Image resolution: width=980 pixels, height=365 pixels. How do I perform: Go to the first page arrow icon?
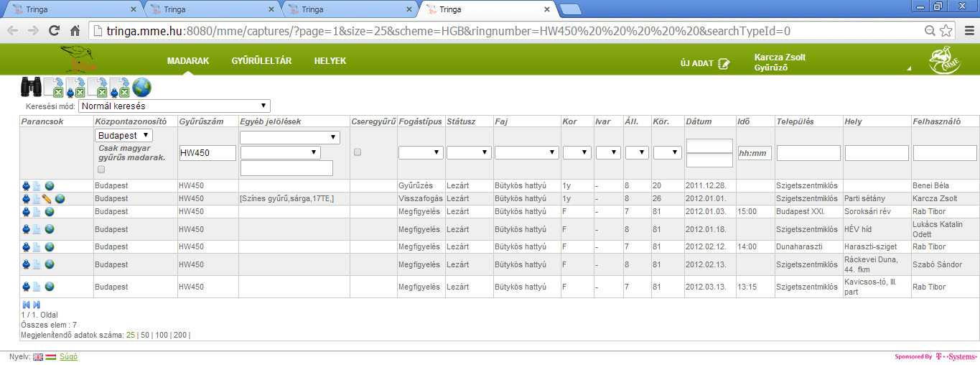[x=27, y=305]
